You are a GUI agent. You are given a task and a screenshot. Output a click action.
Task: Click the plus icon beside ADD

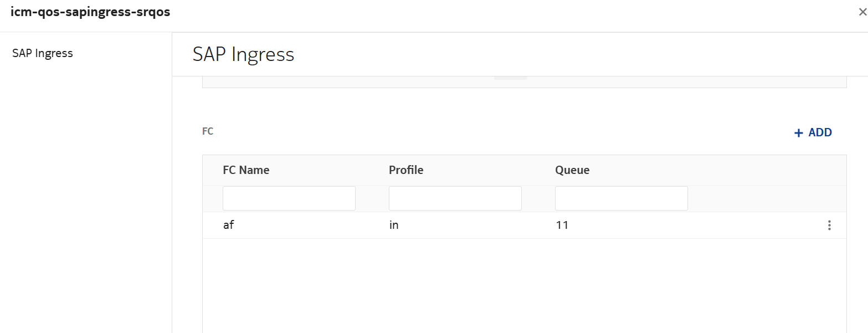[798, 133]
